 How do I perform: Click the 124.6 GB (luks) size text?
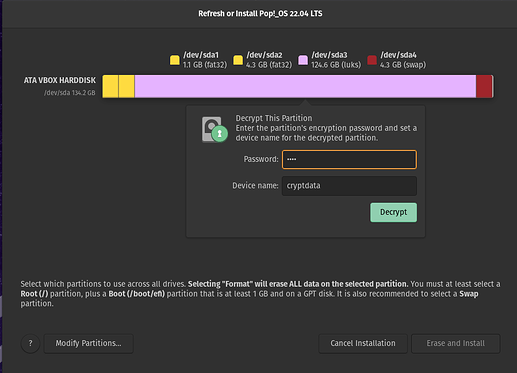pyautogui.click(x=336, y=65)
